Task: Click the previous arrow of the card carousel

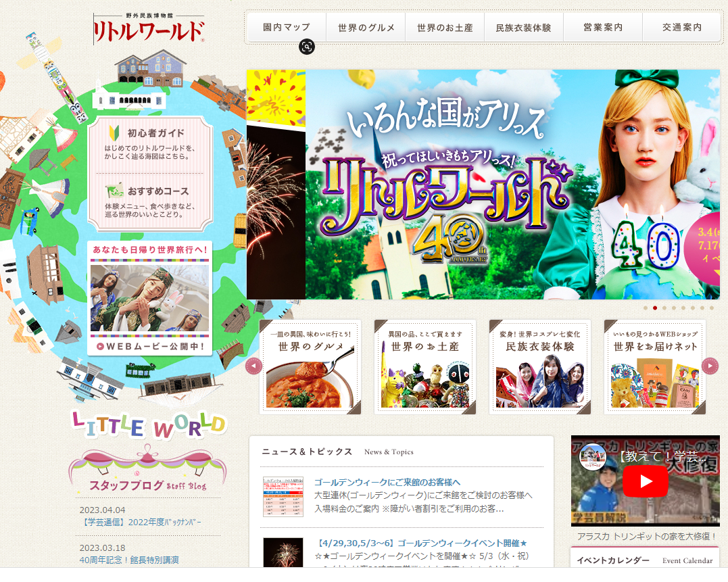Action: point(253,366)
